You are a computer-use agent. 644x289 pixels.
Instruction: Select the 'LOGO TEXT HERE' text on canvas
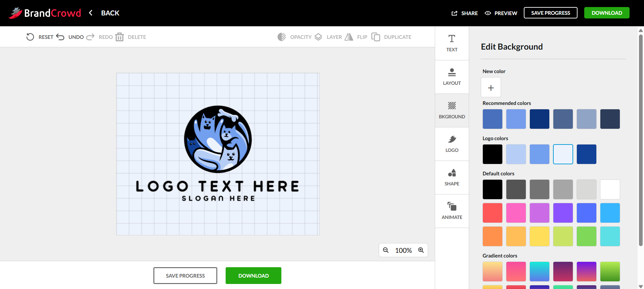217,186
